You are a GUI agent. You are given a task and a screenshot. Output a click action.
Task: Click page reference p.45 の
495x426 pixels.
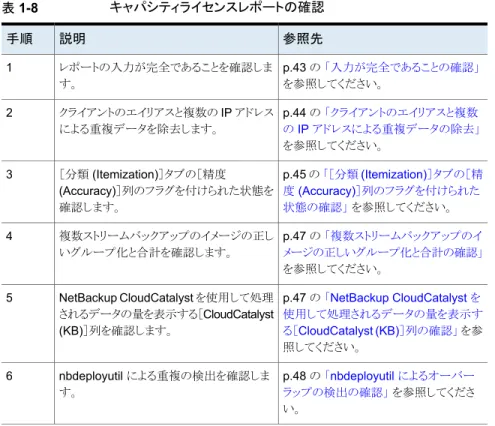click(x=301, y=174)
